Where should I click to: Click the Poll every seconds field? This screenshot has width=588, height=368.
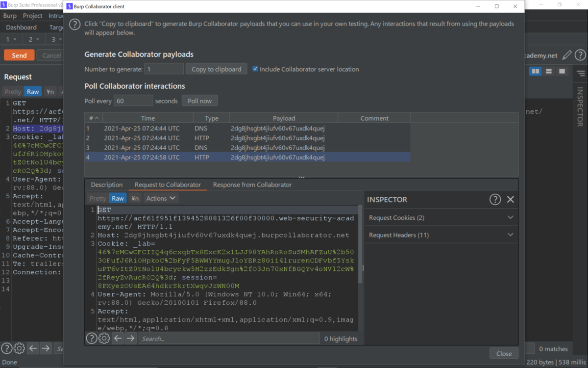pos(133,101)
